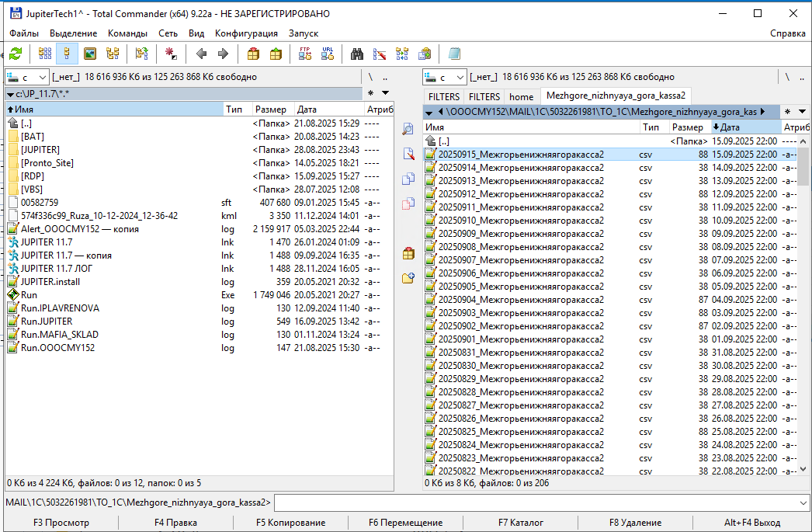Open the left panel drive dropdown
Image resolution: width=812 pixels, height=532 pixels.
tap(27, 77)
